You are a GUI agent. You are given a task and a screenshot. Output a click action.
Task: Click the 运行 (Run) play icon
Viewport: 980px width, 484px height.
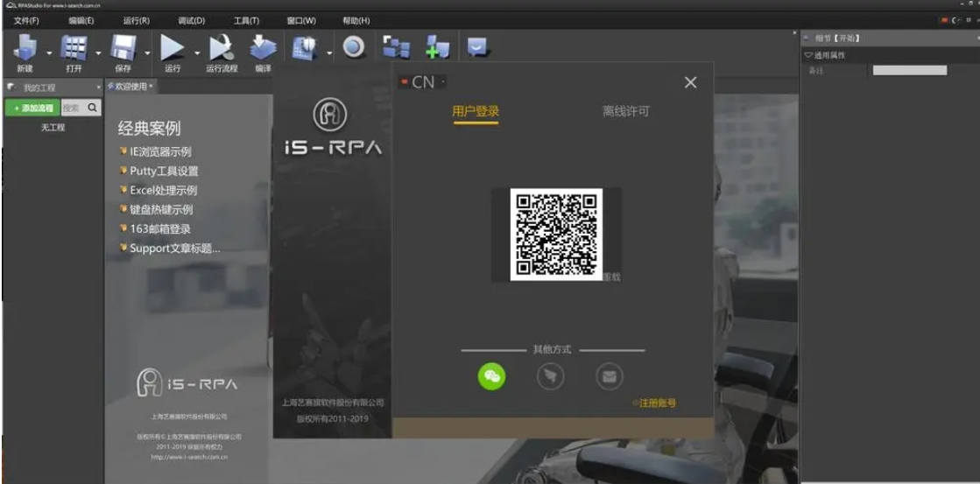pos(173,48)
